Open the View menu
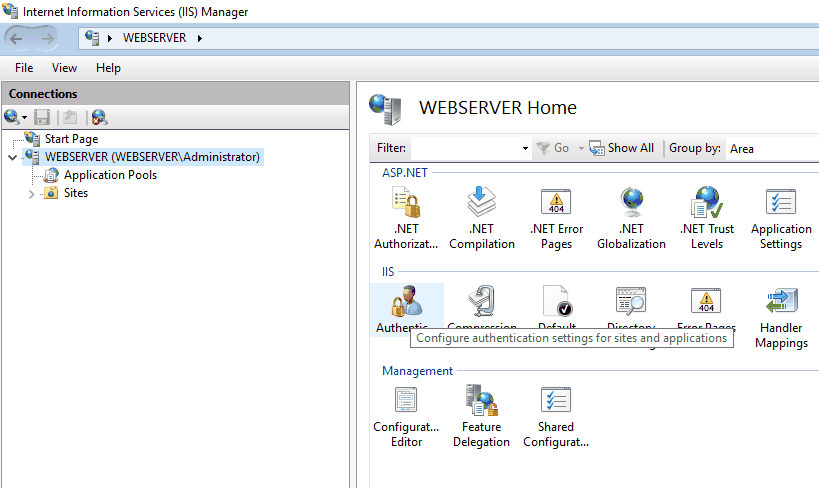Screen dimensions: 819x488 (x=64, y=68)
